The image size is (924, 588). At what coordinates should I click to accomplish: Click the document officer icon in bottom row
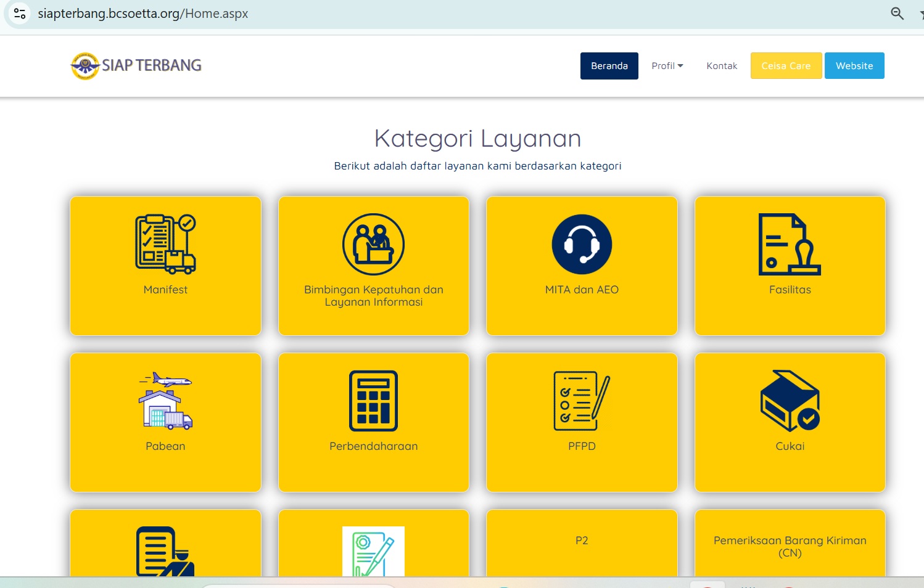165,551
